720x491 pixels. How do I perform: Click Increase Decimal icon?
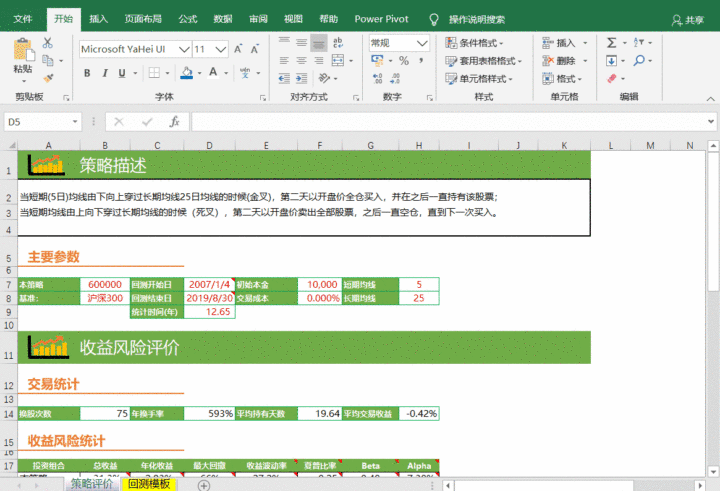[377, 79]
